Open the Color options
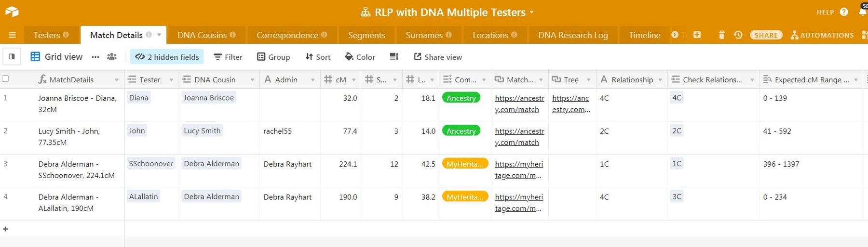Screen dimensions: 868x247 pyautogui.click(x=360, y=57)
